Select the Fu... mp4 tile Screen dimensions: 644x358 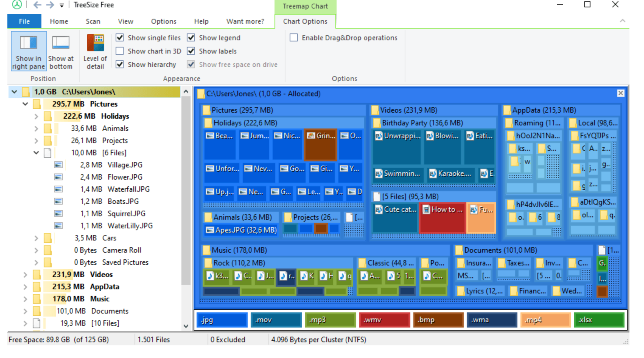coord(481,218)
